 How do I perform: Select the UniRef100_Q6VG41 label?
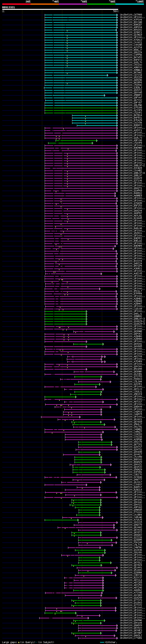coord(131,344)
